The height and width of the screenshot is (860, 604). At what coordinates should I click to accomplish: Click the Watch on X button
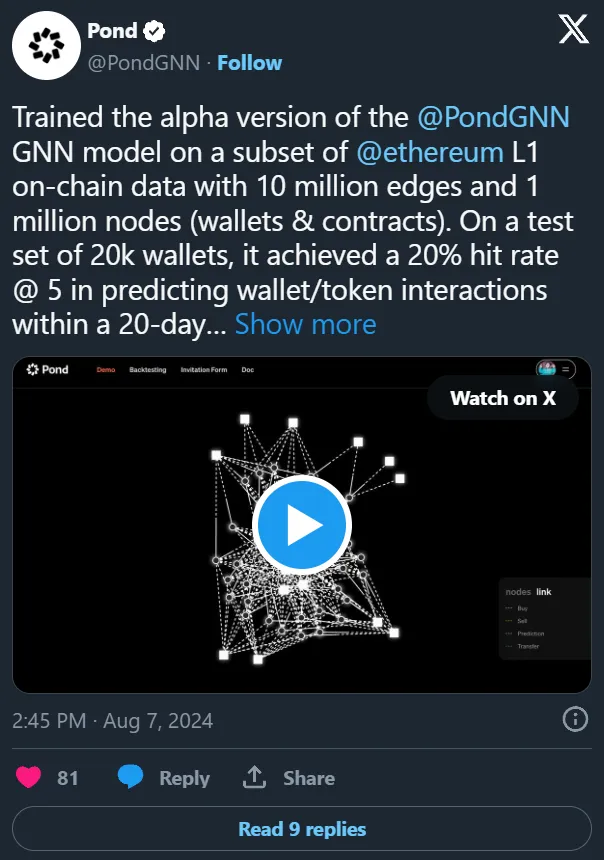click(503, 398)
